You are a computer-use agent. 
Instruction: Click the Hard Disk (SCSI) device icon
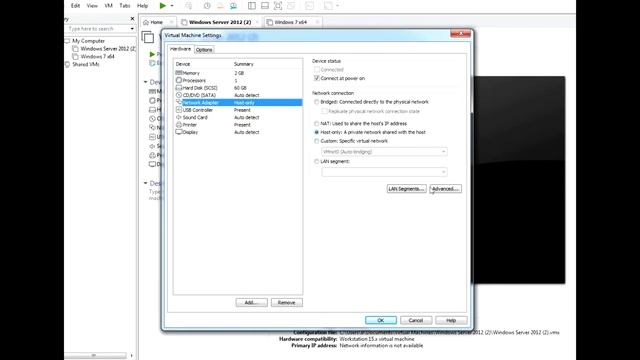pos(179,87)
